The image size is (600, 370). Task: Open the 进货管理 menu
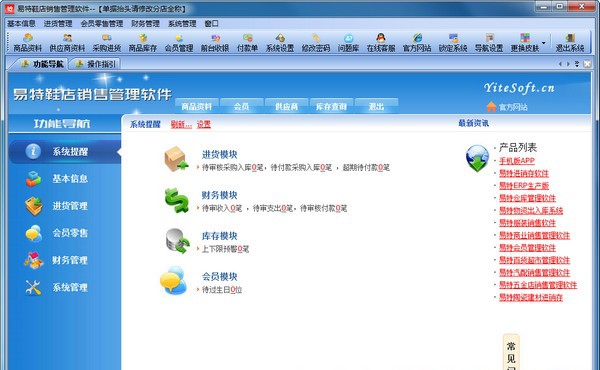point(58,23)
